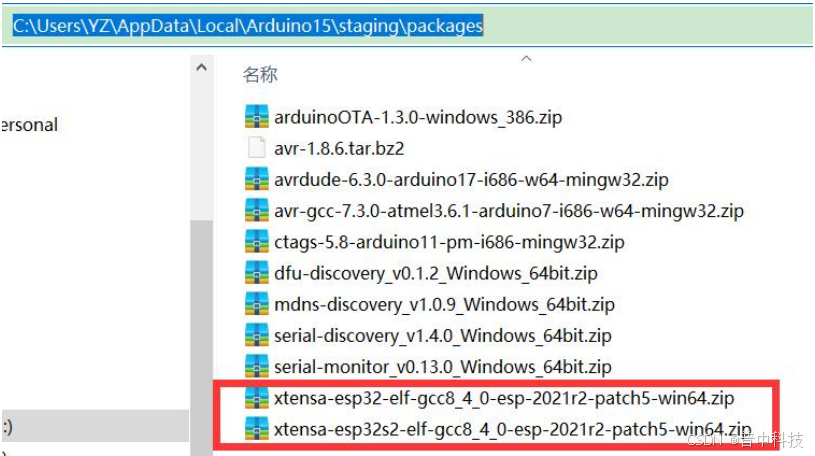Click the ctags-5.8-arduino11 zip archive icon
The width and height of the screenshot is (815, 456).
pyautogui.click(x=256, y=241)
